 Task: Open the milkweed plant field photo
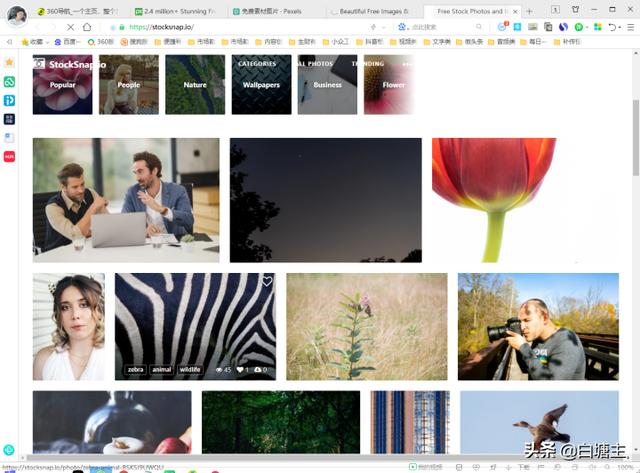(367, 326)
